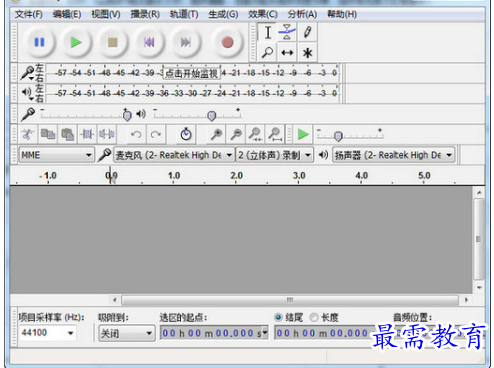Click the selection start time field
This screenshot has height=368, width=494.
tap(214, 333)
